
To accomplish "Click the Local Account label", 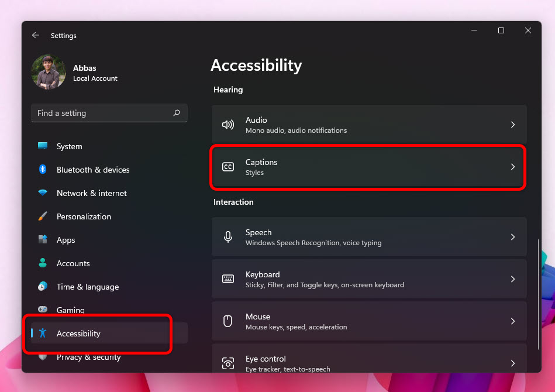I will (x=95, y=78).
